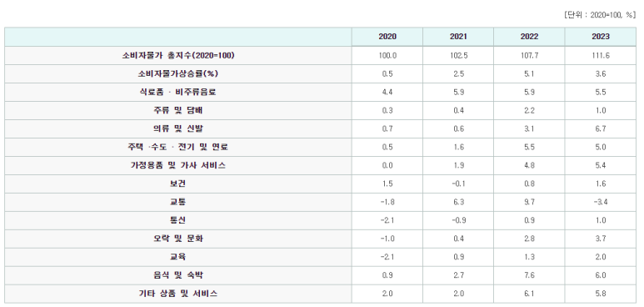Click the 2023 column header

point(601,37)
